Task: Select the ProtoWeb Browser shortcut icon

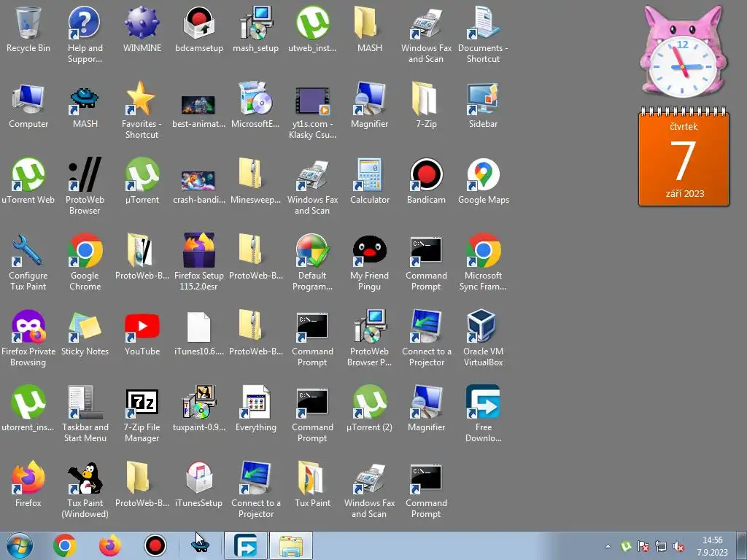Action: pyautogui.click(x=85, y=174)
